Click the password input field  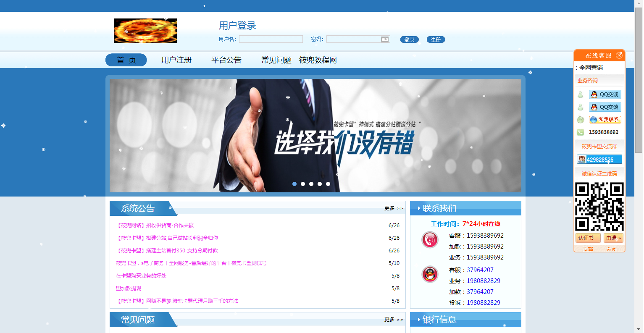point(358,39)
